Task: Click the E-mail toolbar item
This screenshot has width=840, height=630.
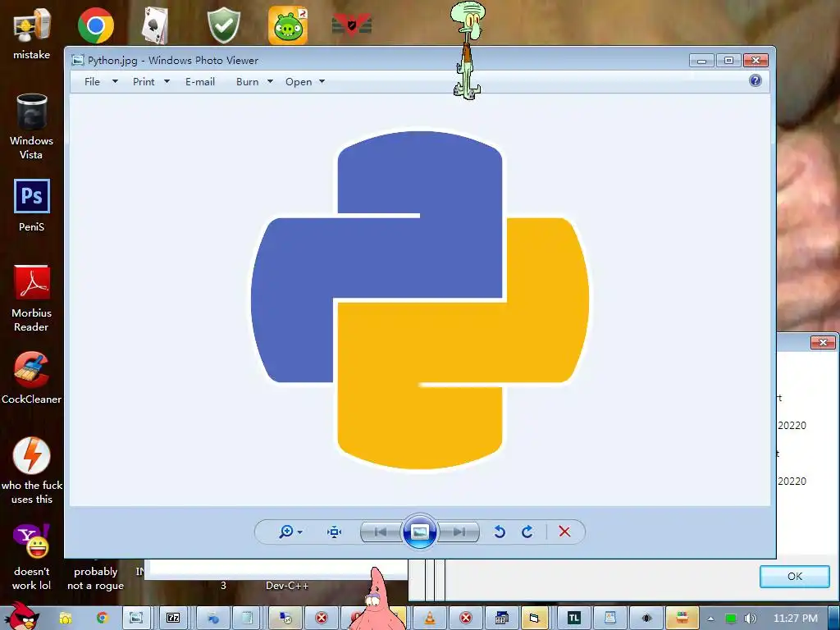Action: [x=200, y=81]
